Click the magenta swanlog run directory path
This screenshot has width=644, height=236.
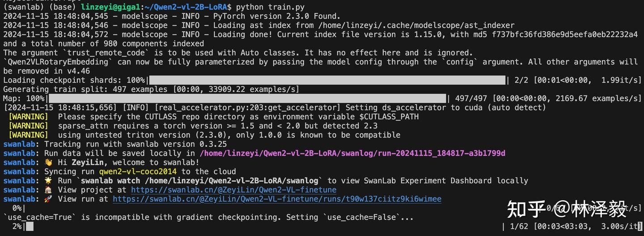[352, 154]
